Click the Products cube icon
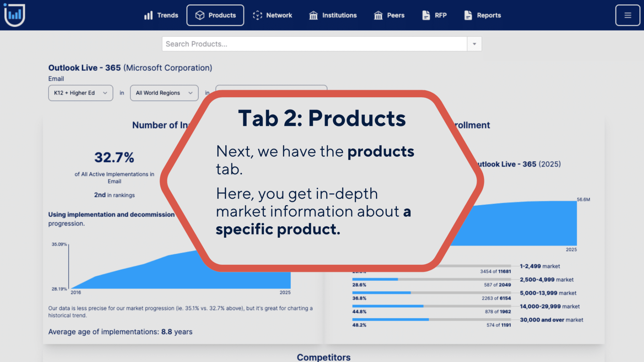Screen dimensions: 644x362 point(200,15)
